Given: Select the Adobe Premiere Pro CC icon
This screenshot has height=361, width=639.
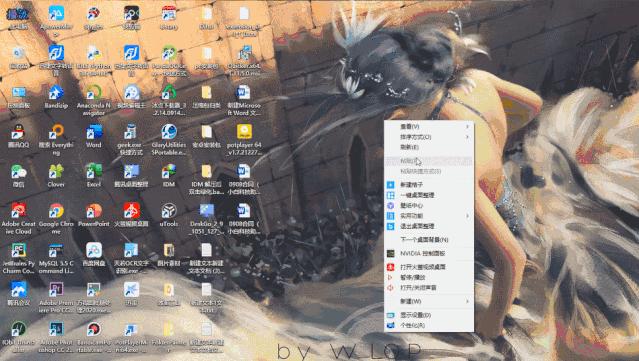Looking at the screenshot, I should coord(56,298).
